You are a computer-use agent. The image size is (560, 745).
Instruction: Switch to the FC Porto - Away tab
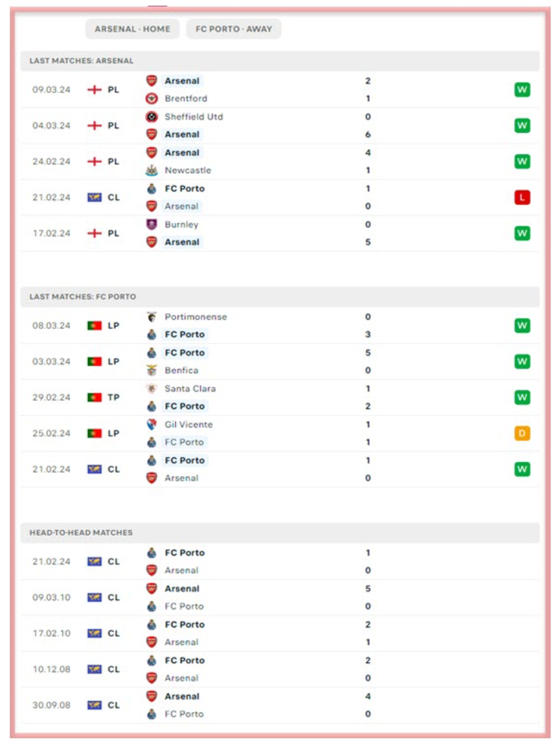tap(233, 29)
